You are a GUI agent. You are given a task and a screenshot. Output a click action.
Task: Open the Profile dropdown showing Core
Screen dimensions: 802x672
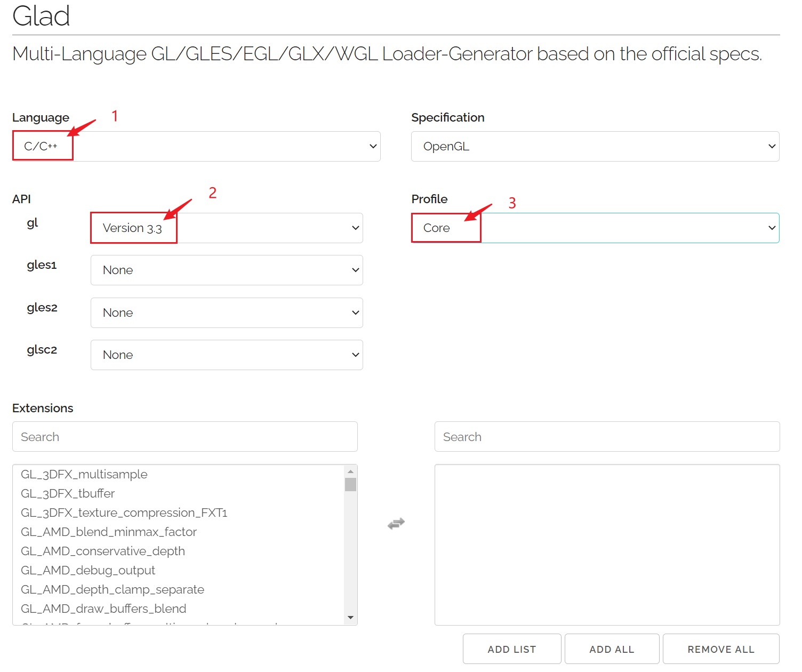click(x=595, y=228)
